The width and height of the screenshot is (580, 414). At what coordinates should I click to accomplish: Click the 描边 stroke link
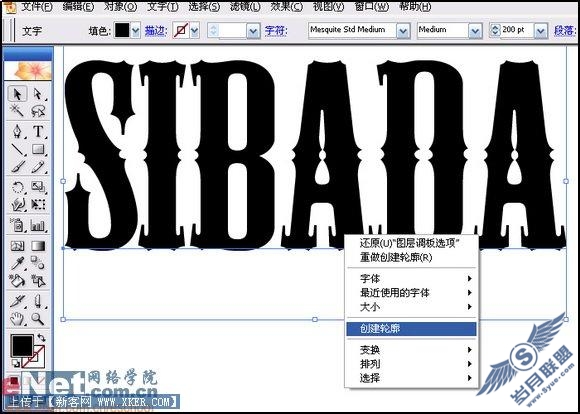[x=155, y=31]
